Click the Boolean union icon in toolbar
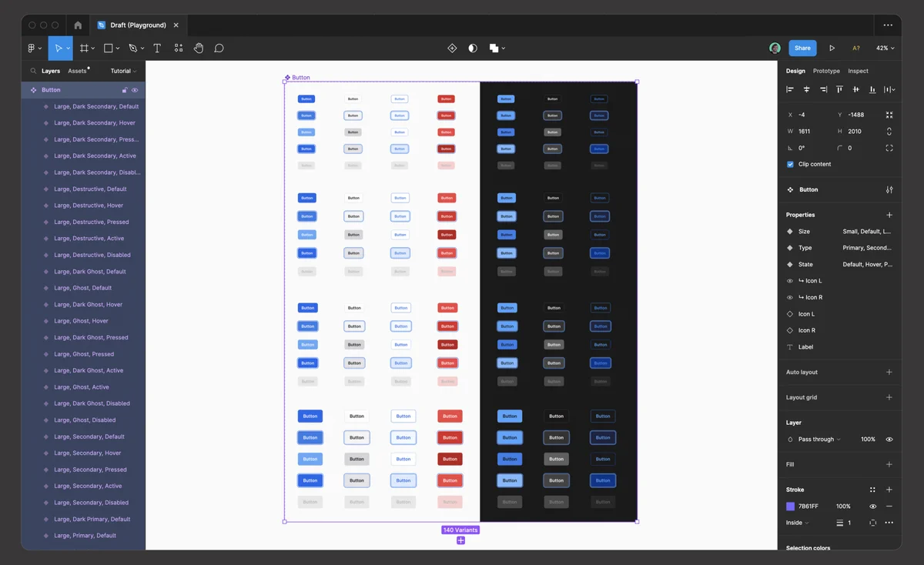The height and width of the screenshot is (565, 924). [494, 48]
